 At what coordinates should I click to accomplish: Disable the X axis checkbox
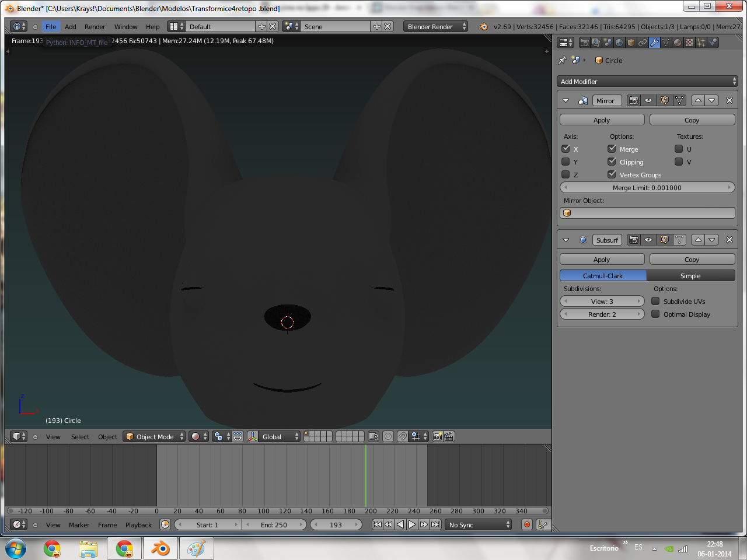[x=566, y=149]
